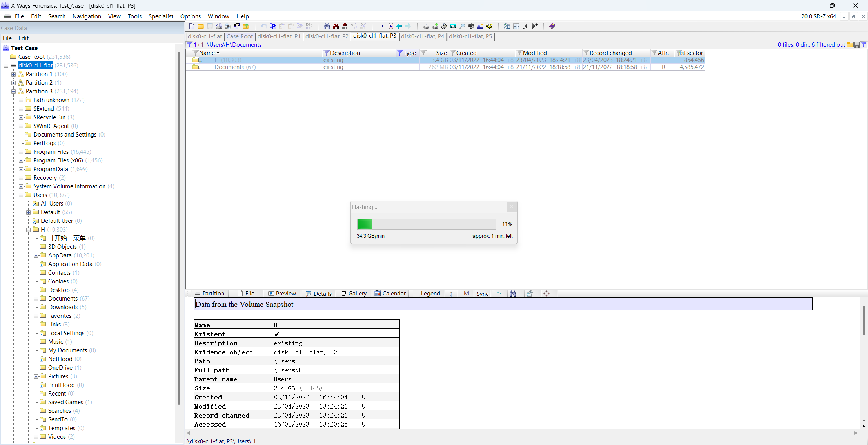Select the Downloads folder in tree
This screenshot has height=445, width=868.
pos(63,307)
